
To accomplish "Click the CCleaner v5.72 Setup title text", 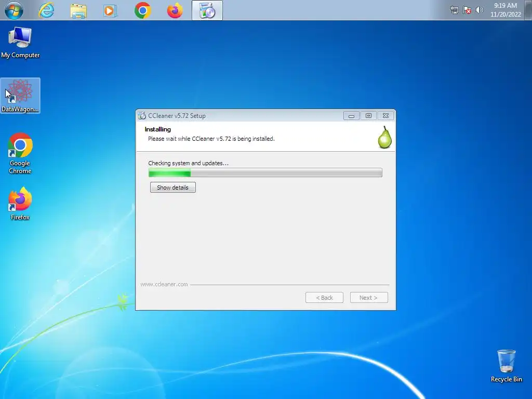I will point(177,116).
